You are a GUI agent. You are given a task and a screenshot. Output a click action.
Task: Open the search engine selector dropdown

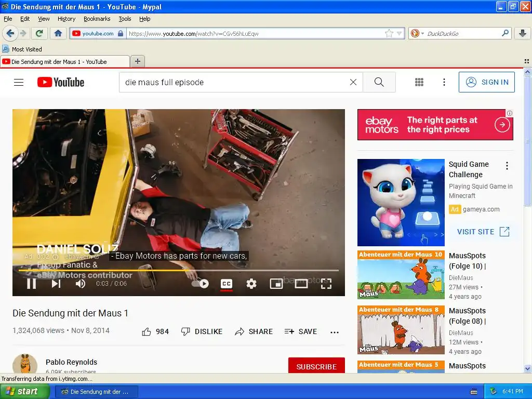(x=417, y=33)
